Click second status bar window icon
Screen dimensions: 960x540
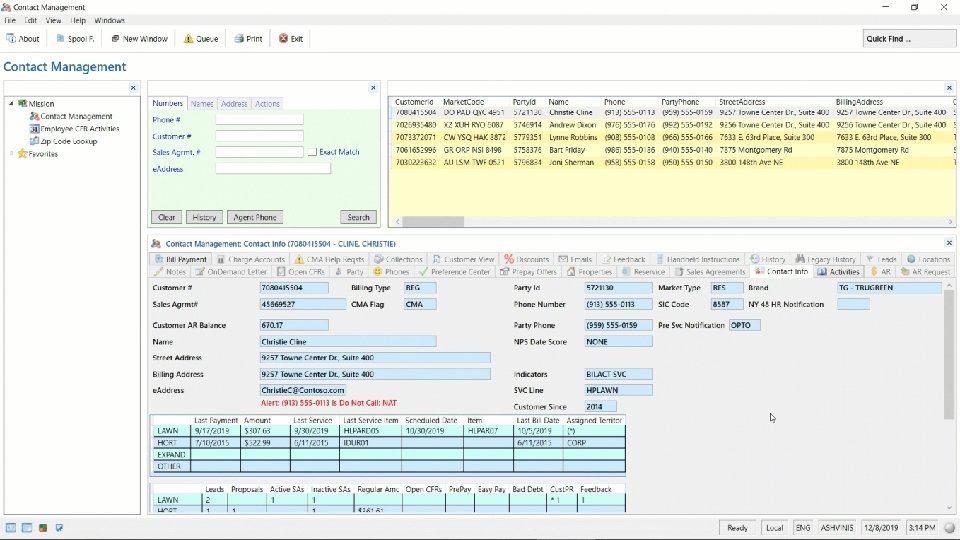point(27,527)
